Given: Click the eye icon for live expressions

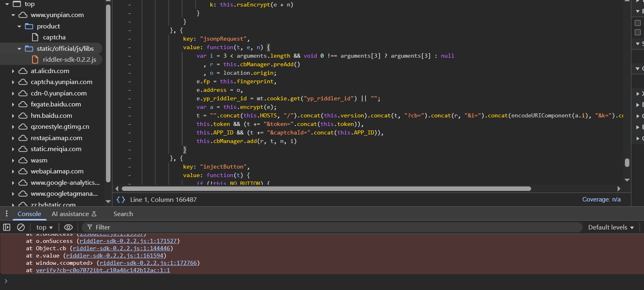Looking at the screenshot, I should click(x=68, y=227).
